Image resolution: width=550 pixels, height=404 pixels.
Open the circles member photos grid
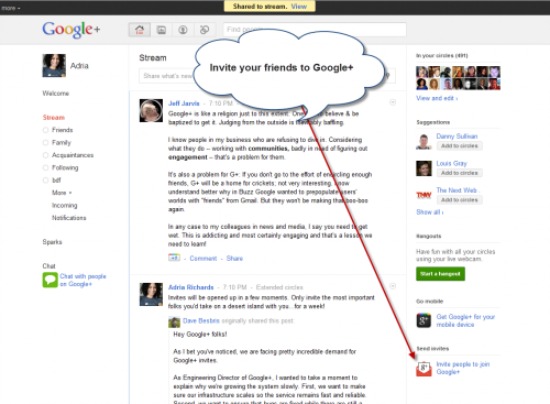[x=458, y=78]
